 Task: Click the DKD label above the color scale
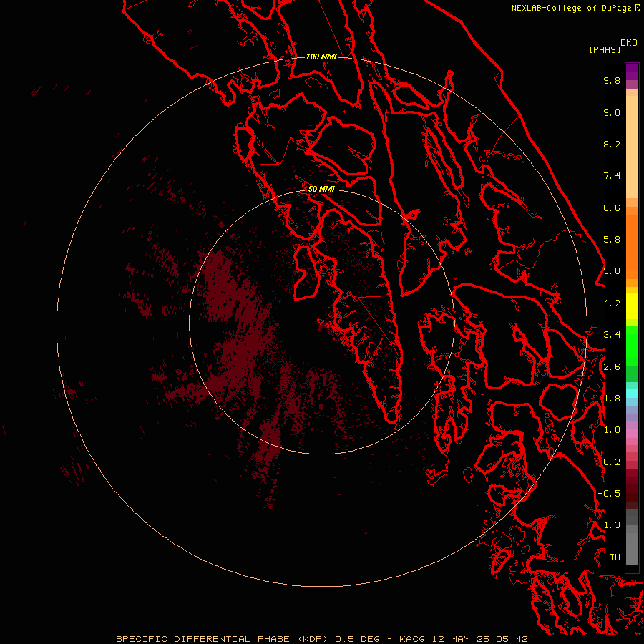[629, 43]
